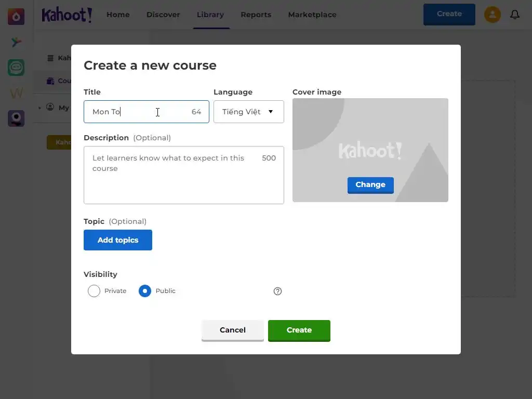Screen dimensions: 532x399
Task: Click the green Create button in dialog
Action: pos(299,330)
